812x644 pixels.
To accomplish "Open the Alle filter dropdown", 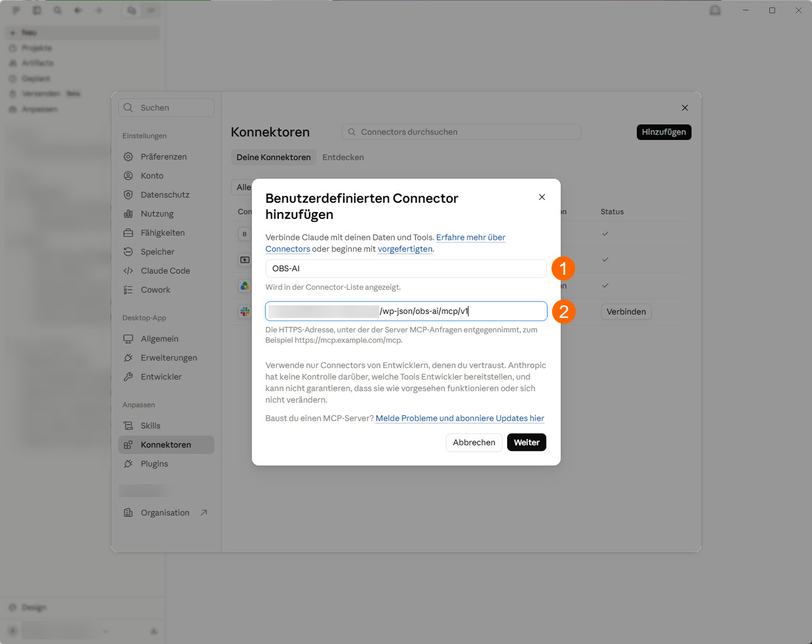I will (241, 187).
